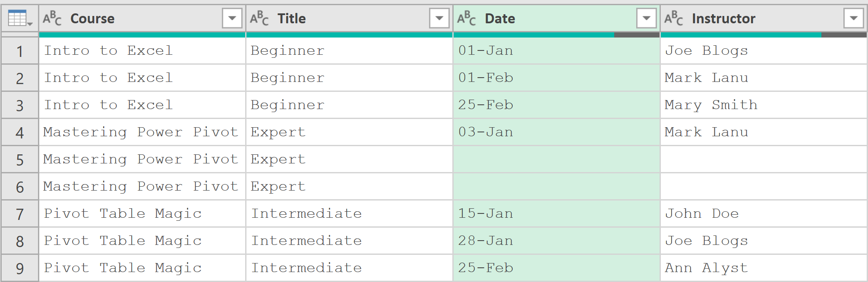This screenshot has width=868, height=282.
Task: Select row number 5
Action: coord(20,160)
